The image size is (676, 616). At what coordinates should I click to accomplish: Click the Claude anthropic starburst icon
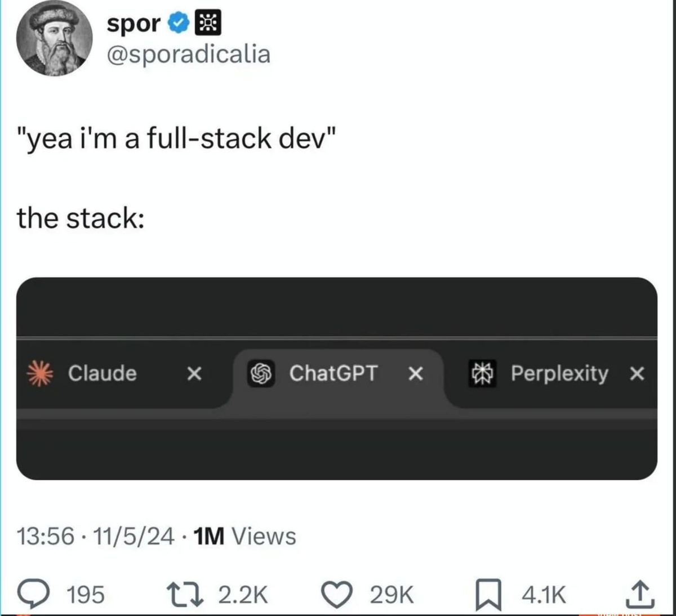pyautogui.click(x=41, y=373)
